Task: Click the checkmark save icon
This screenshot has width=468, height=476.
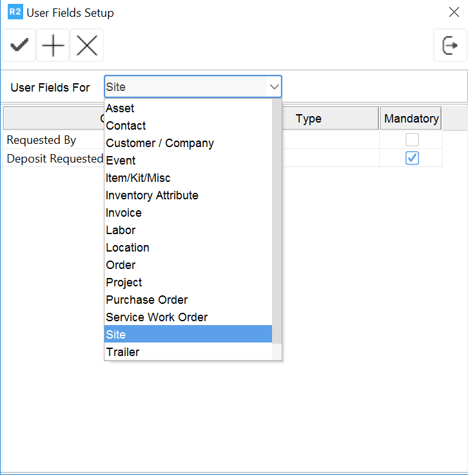Action: coord(19,46)
